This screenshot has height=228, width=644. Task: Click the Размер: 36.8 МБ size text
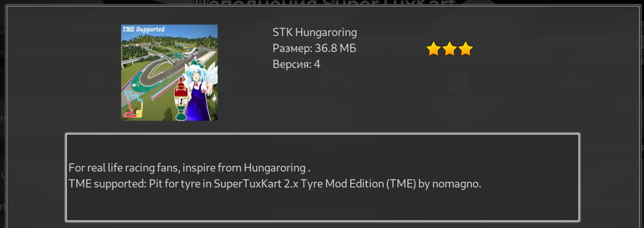pyautogui.click(x=314, y=48)
